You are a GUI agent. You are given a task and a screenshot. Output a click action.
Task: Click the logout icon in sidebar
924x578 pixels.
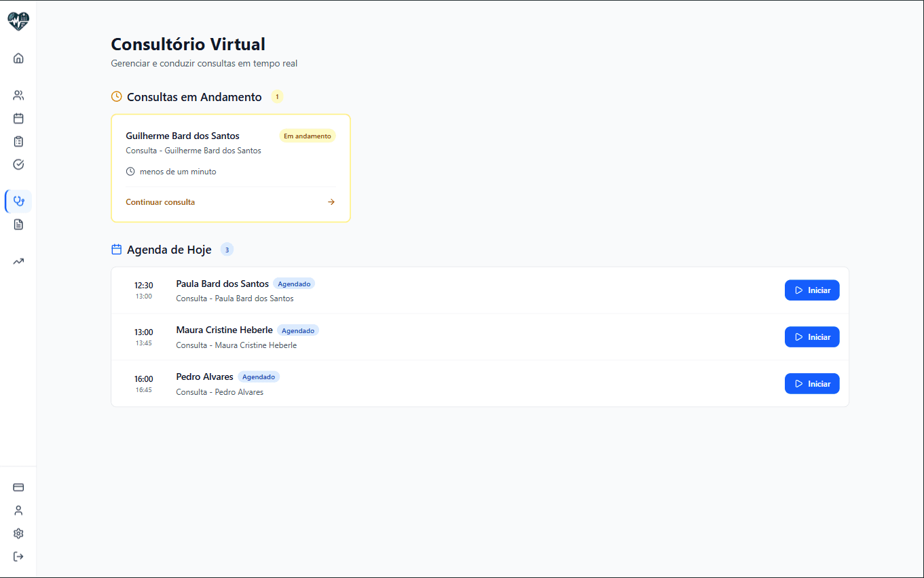click(18, 556)
